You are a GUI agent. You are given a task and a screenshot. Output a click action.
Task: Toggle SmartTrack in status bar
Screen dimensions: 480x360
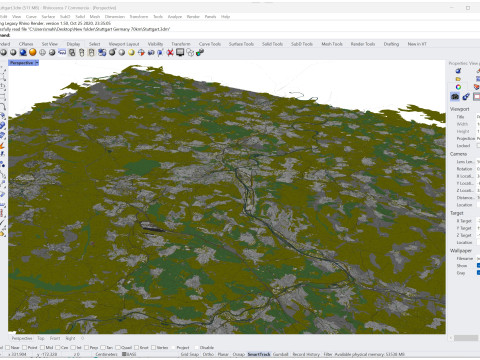point(259,354)
